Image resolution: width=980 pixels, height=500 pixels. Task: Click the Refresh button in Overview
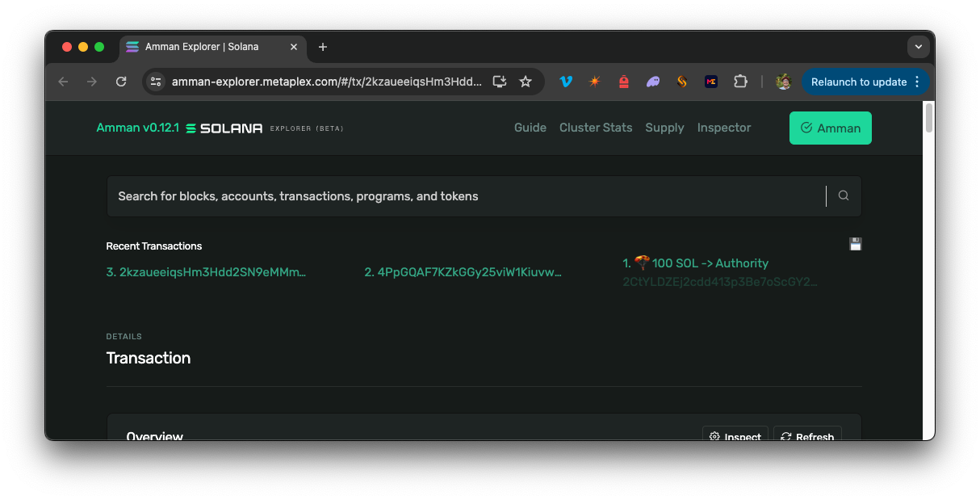807,436
